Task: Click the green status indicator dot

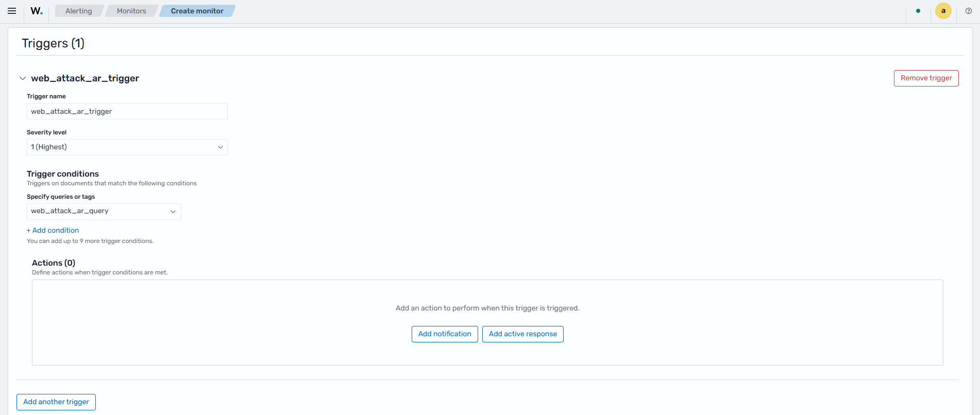Action: tap(918, 11)
